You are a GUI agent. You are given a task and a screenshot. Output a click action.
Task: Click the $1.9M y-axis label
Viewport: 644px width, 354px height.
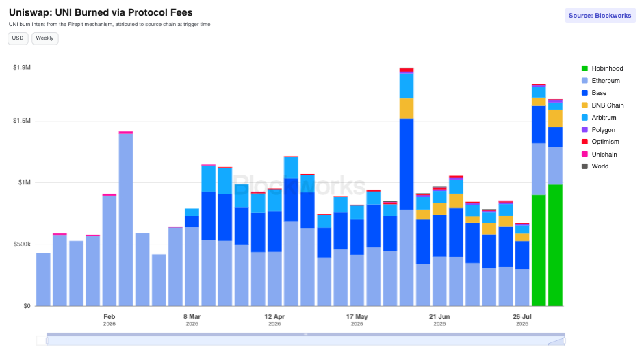(22, 67)
